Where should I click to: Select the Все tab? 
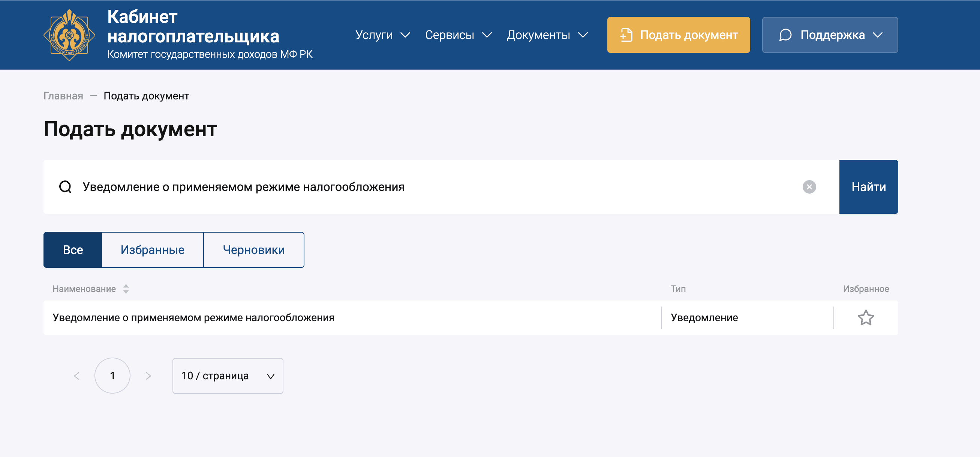pos(73,250)
